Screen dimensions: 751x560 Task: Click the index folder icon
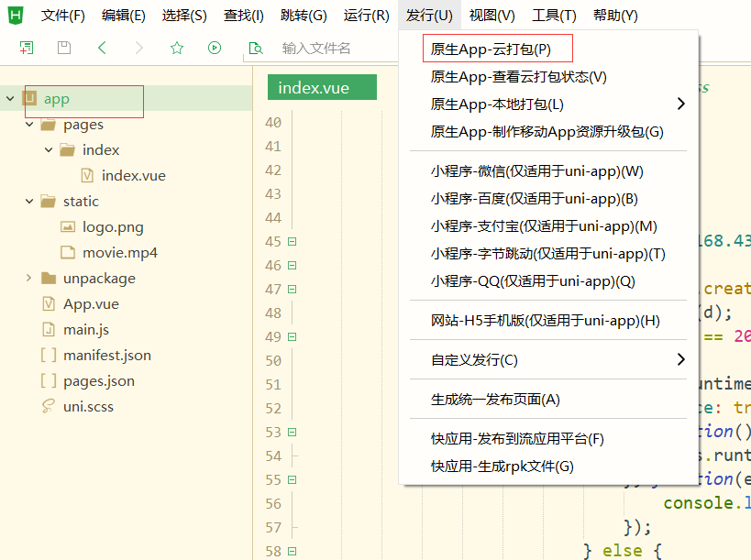67,149
